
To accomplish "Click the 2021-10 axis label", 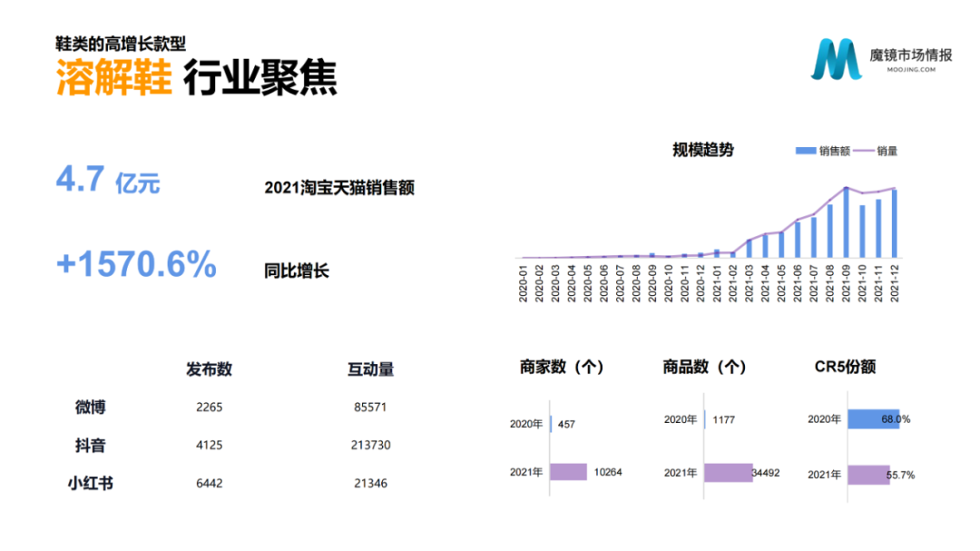I will tap(863, 283).
